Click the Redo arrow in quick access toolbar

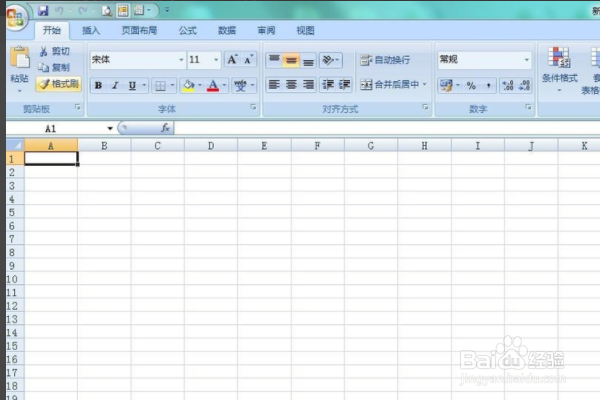[83, 11]
